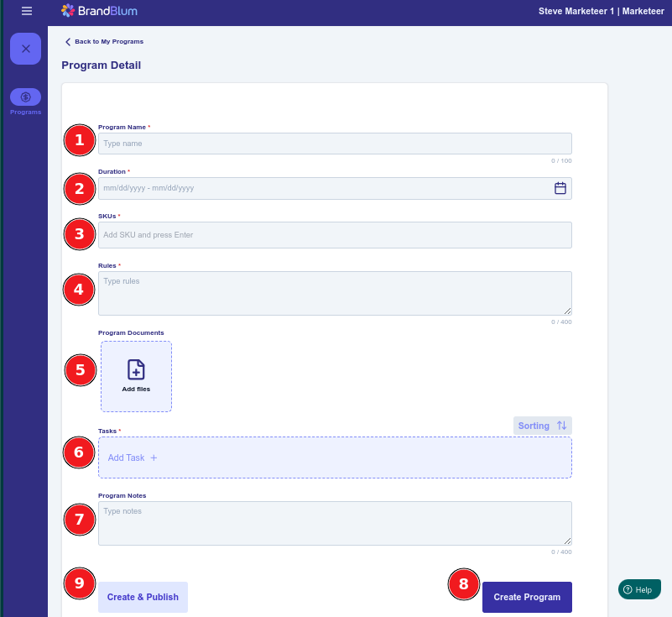Screen dimensions: 672x617
Task: Click Create & Publish button
Action: 143,598
